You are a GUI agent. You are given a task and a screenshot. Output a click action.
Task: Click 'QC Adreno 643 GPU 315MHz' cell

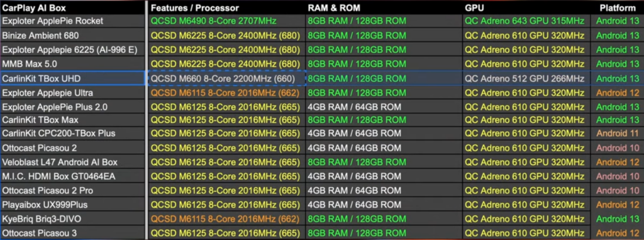[x=526, y=21]
